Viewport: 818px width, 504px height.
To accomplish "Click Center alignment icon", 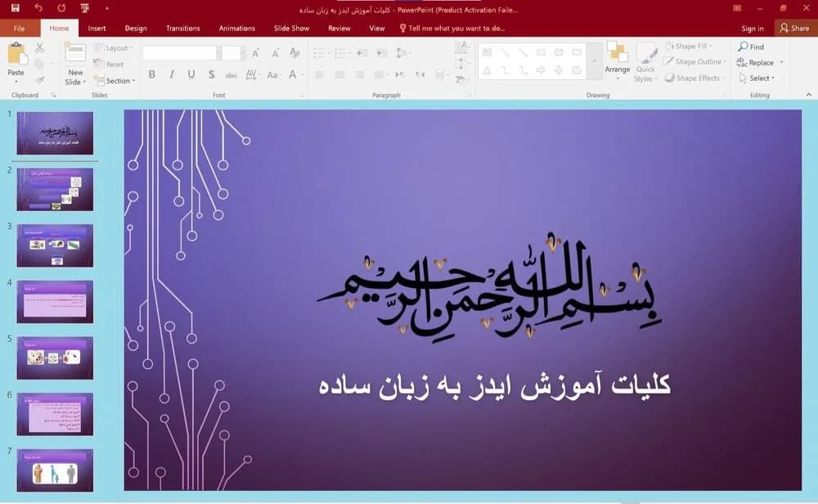I will (339, 74).
